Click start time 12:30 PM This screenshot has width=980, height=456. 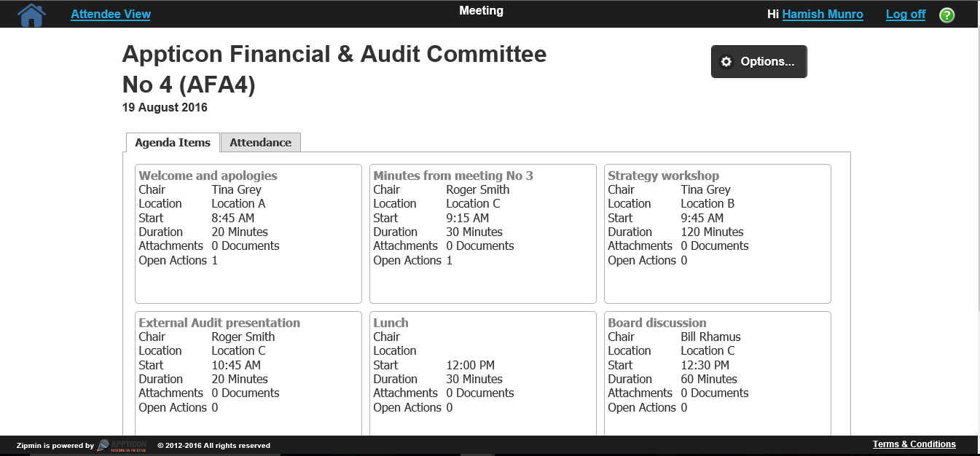705,365
